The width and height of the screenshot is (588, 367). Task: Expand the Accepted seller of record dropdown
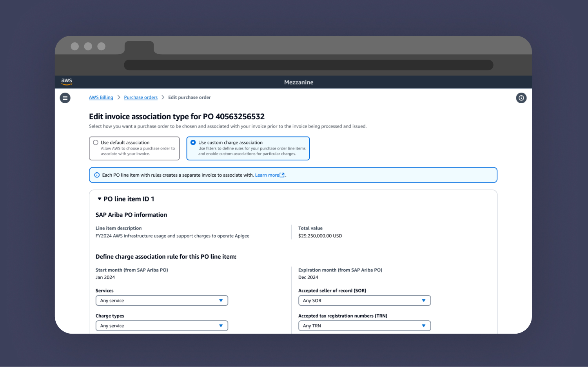pyautogui.click(x=364, y=301)
